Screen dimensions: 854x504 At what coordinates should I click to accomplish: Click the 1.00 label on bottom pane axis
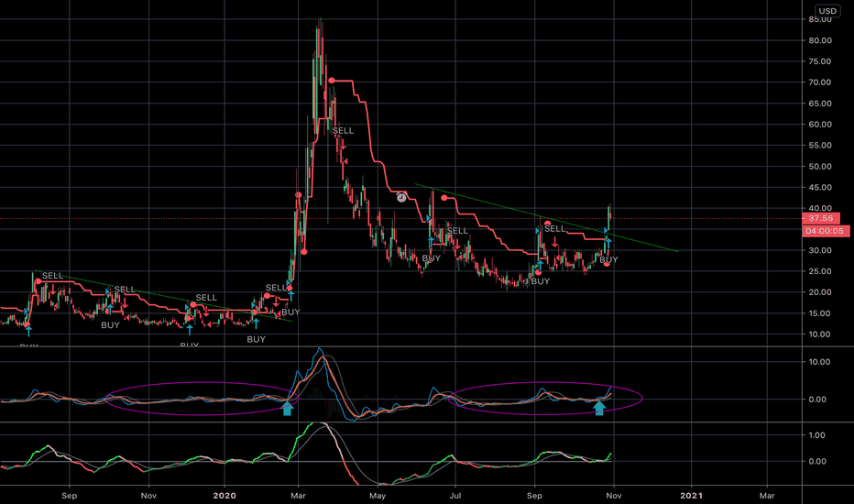[817, 434]
